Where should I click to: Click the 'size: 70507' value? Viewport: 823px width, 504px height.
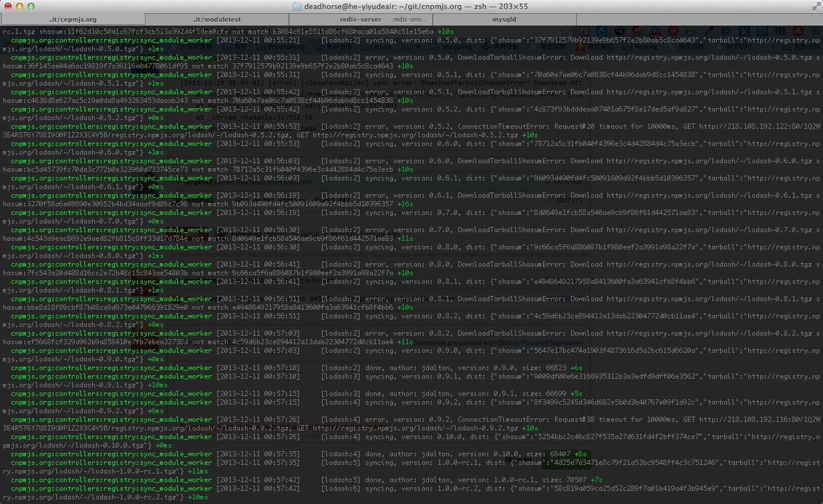564,480
